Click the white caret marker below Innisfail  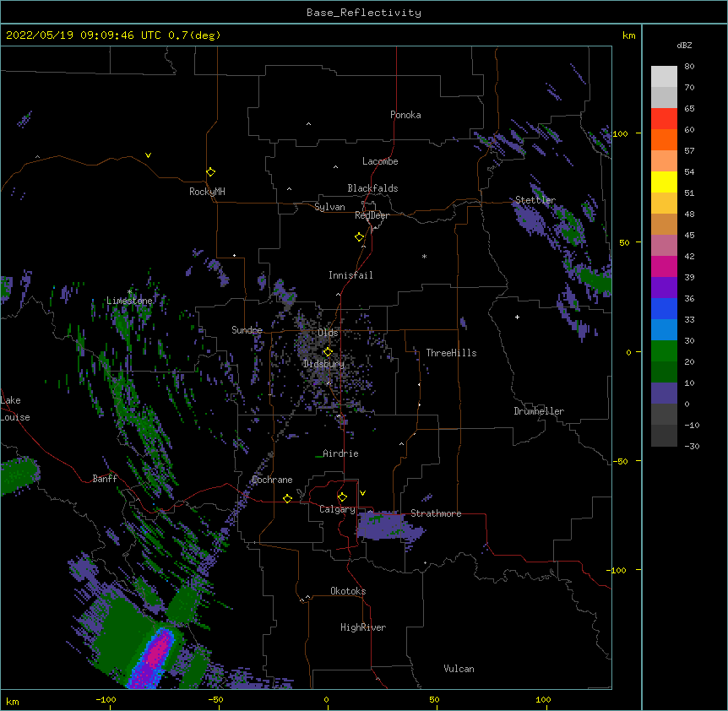click(x=338, y=294)
